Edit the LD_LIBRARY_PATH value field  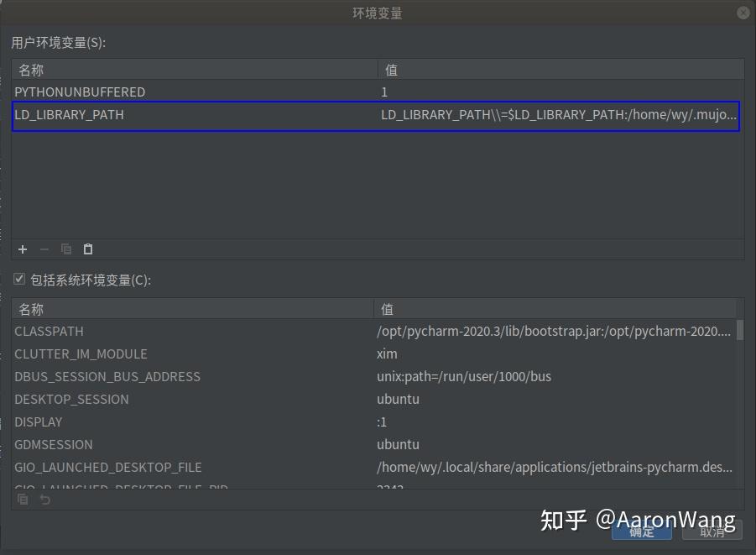(x=554, y=115)
